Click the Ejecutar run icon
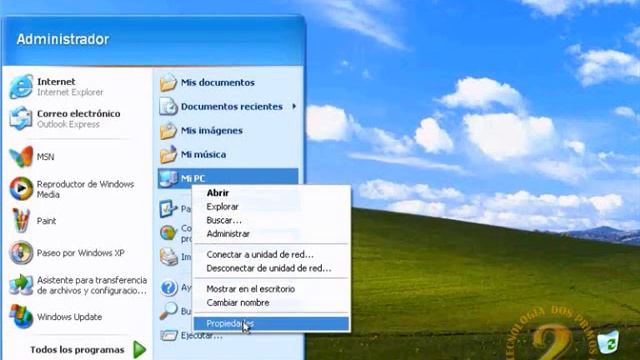The height and width of the screenshot is (360, 640). (x=168, y=336)
